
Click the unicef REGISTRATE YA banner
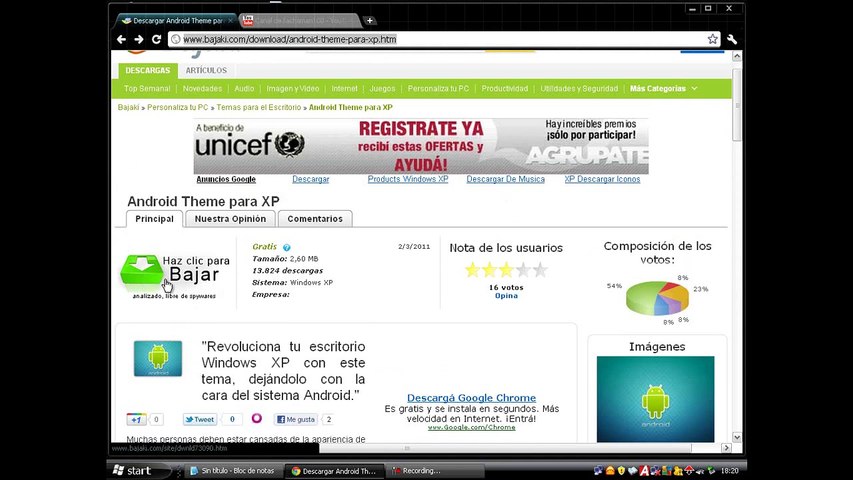click(421, 146)
